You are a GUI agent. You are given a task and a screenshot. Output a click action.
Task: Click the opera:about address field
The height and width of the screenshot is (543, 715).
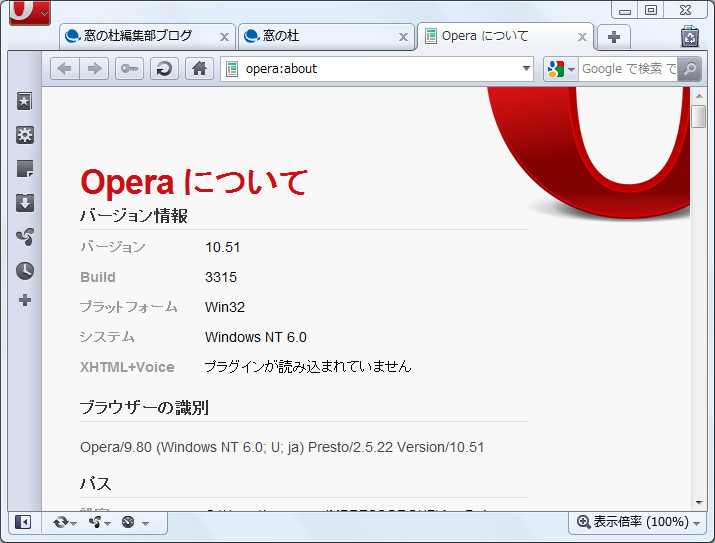click(377, 69)
